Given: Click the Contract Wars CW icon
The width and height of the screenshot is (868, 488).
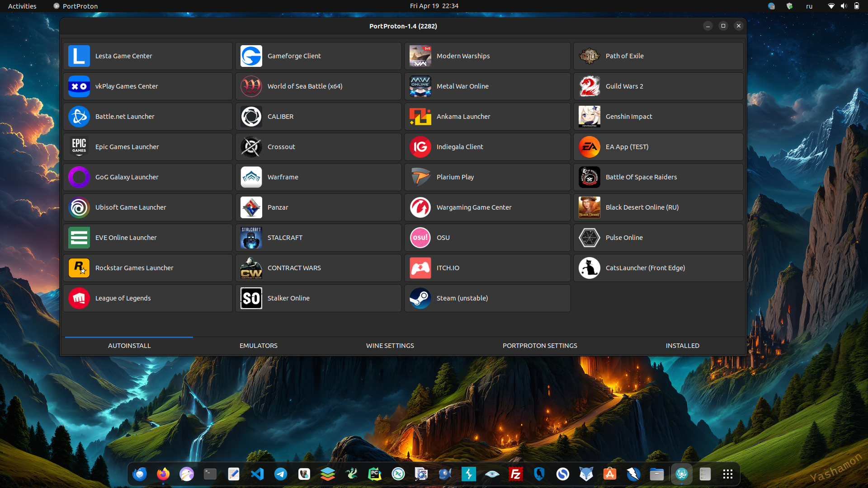Looking at the screenshot, I should [x=251, y=268].
